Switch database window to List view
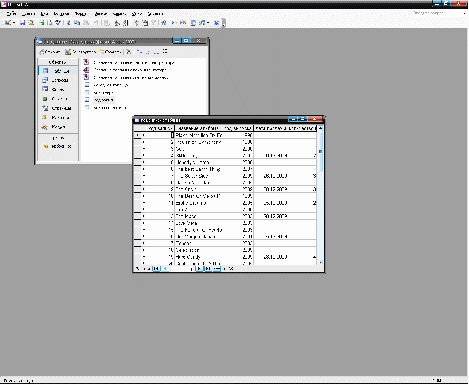 point(156,52)
